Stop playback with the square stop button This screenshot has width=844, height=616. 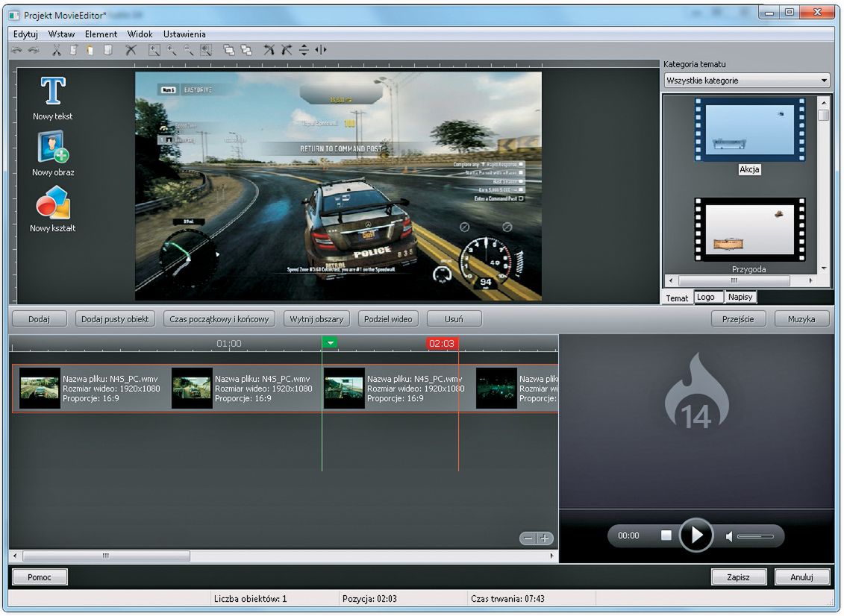[666, 535]
